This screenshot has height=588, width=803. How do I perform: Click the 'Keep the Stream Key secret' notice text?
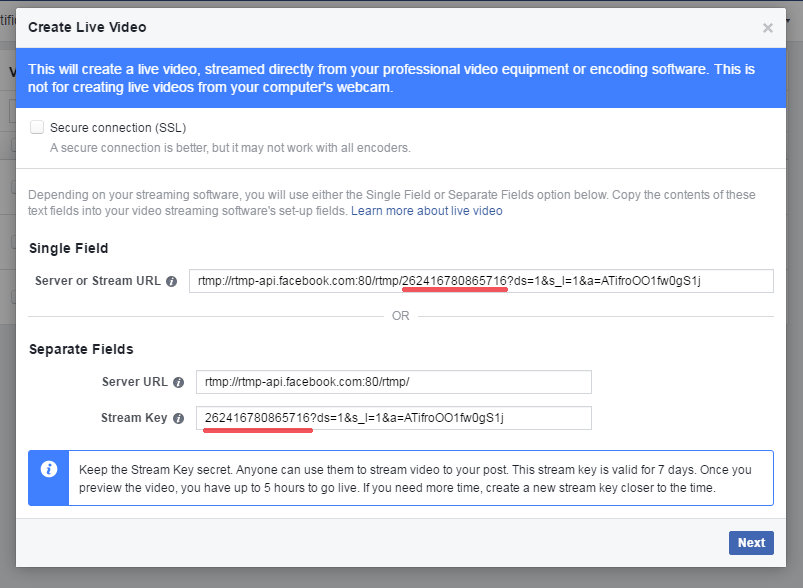(415, 478)
